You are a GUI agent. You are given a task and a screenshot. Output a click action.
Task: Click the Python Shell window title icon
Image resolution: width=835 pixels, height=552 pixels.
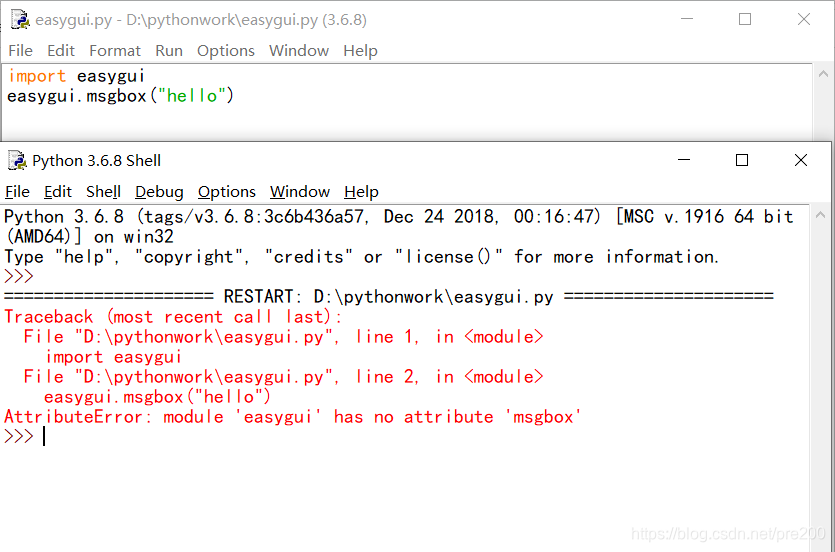click(17, 160)
